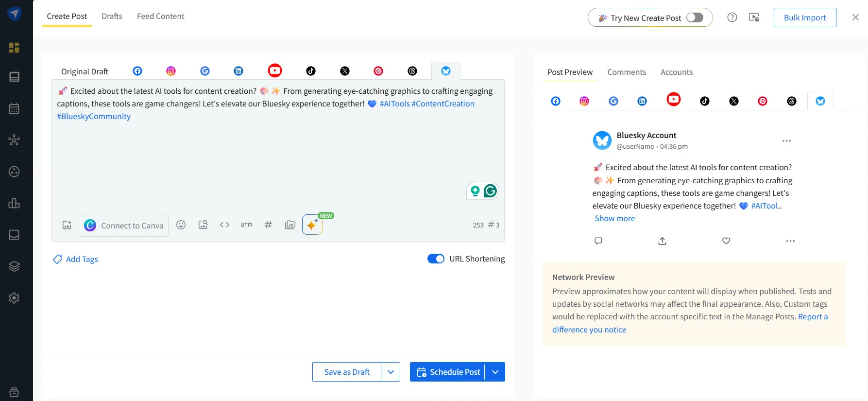Viewport: 868px width, 401px height.
Task: Click Add Tags link
Action: pyautogui.click(x=75, y=259)
